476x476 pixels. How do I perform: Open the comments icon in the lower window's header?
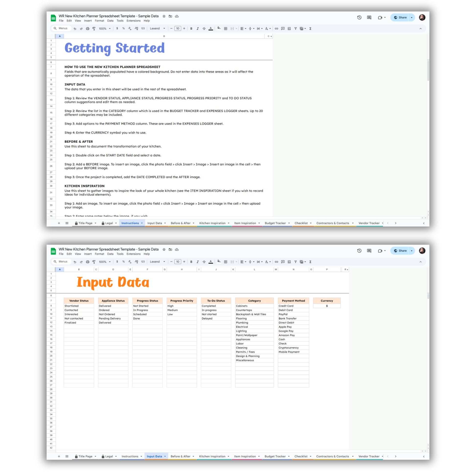tap(369, 250)
